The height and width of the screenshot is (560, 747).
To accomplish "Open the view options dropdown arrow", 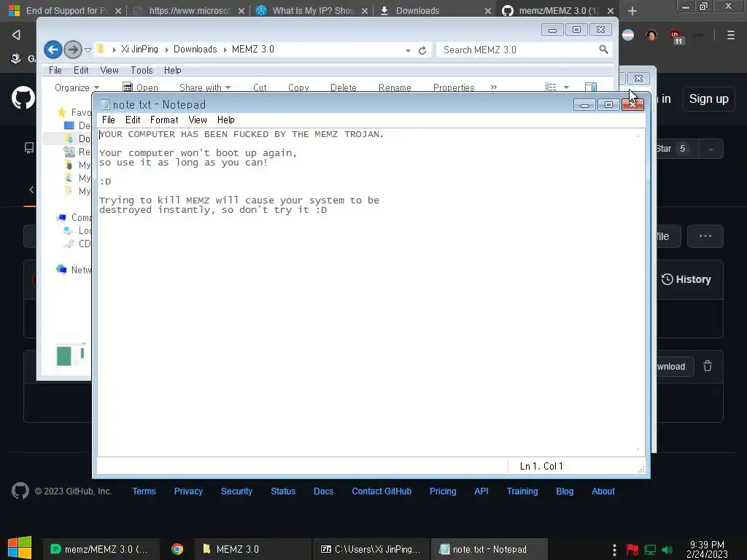I will coord(566,87).
